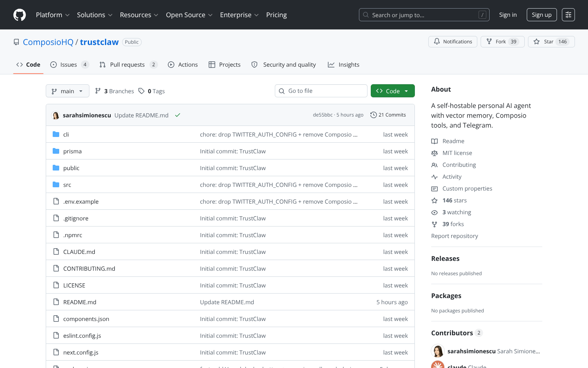Expand the Open Source menu
The height and width of the screenshot is (368, 588).
[x=189, y=15]
